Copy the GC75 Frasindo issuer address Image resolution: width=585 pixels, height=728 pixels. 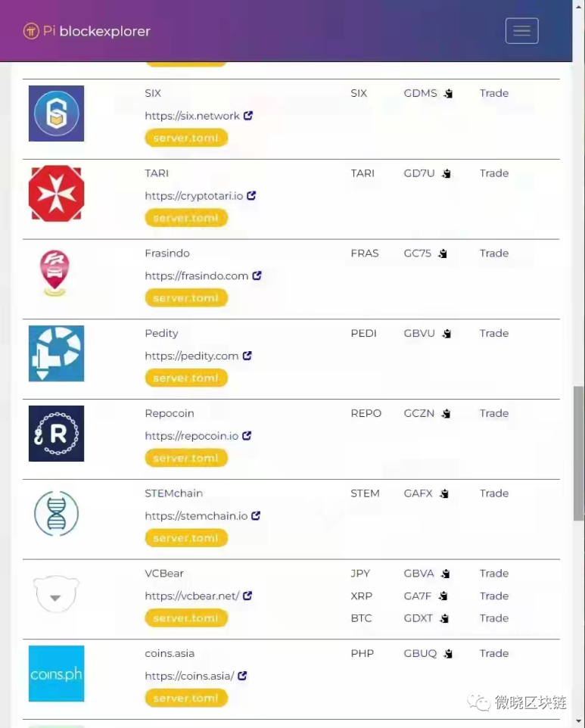[x=443, y=254]
